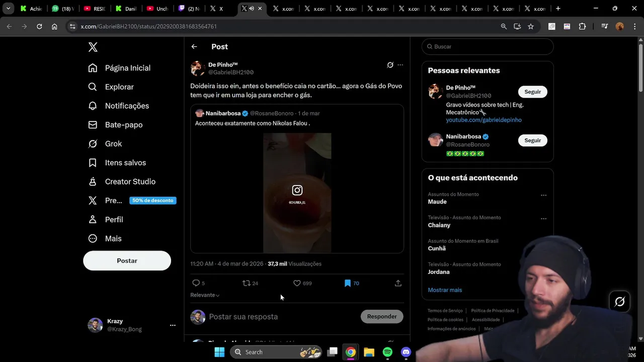Follow Nanibarbosa with Seguir
The image size is (644, 362).
533,140
